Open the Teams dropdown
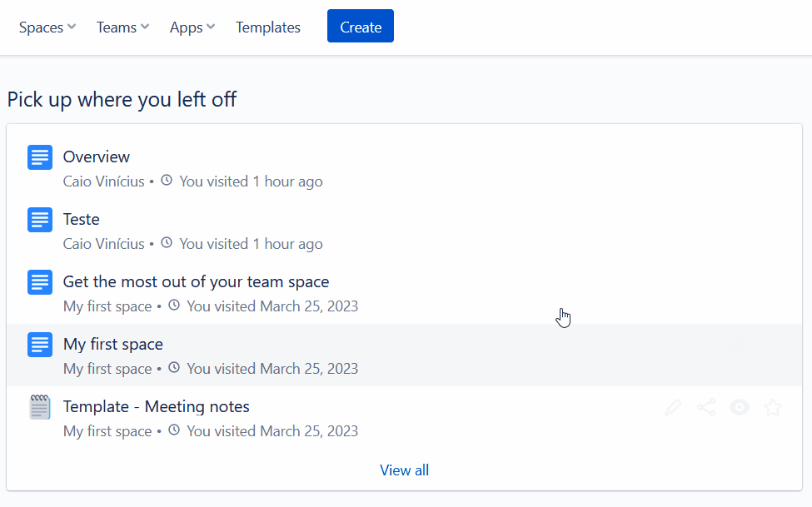Screen dimensions: 812x507 [122, 27]
